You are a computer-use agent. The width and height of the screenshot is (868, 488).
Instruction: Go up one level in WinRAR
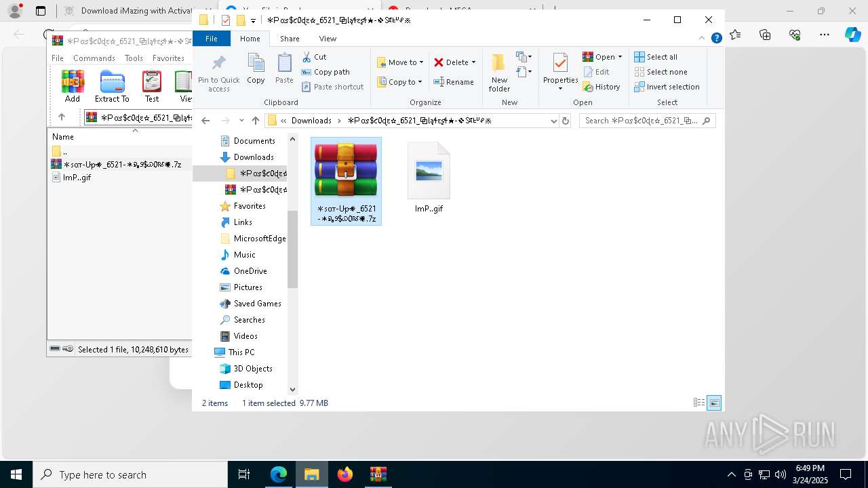(x=62, y=117)
